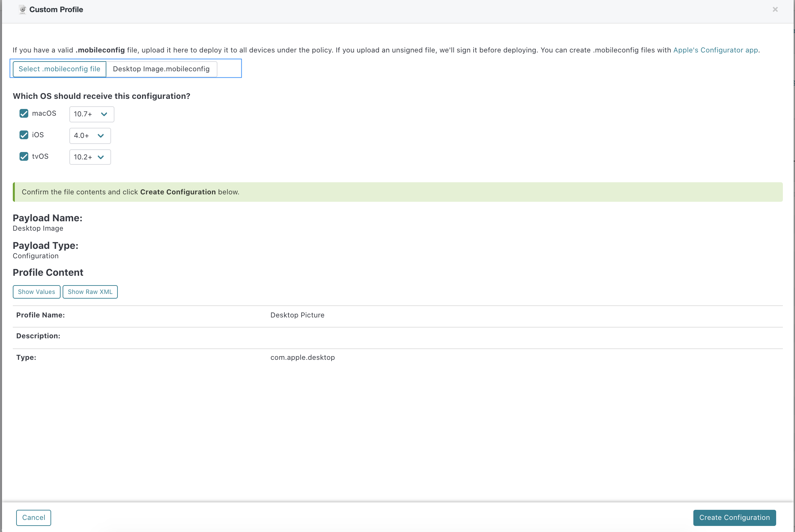
Task: Click the Which OS should receive heading
Action: point(102,97)
